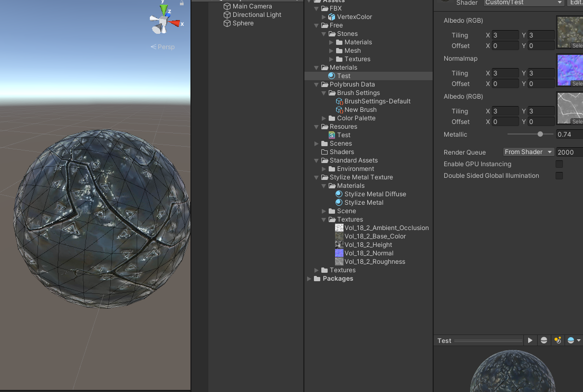Click the Shaders folder icon
The height and width of the screenshot is (392, 583).
pos(324,152)
